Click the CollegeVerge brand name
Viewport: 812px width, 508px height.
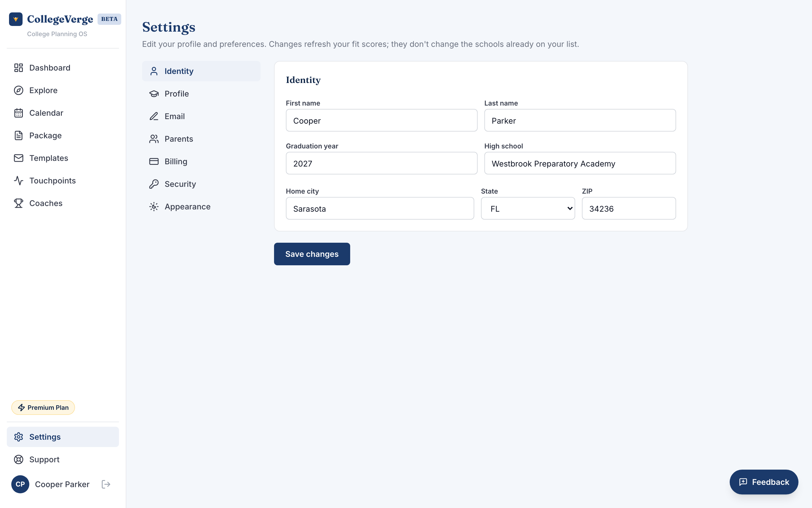(60, 19)
